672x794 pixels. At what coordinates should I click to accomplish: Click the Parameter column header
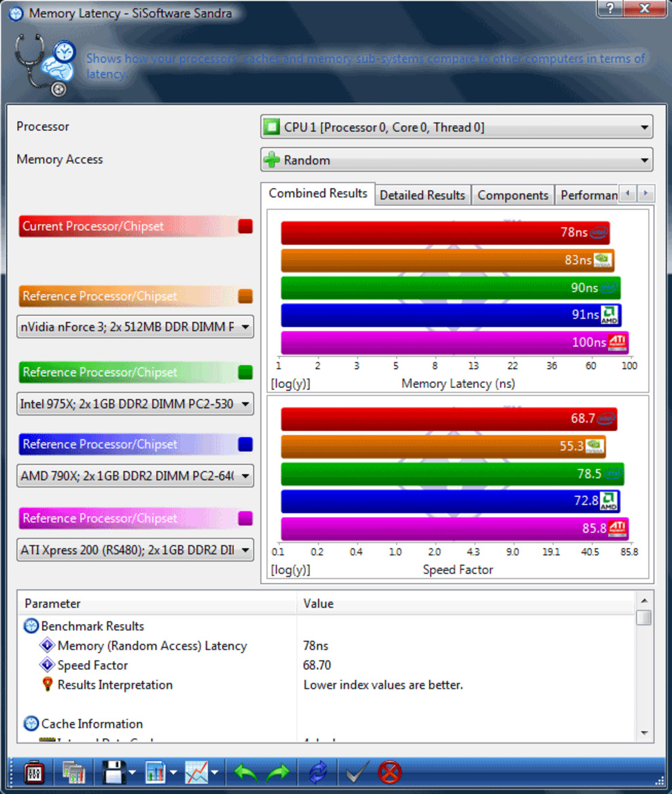pyautogui.click(x=158, y=604)
